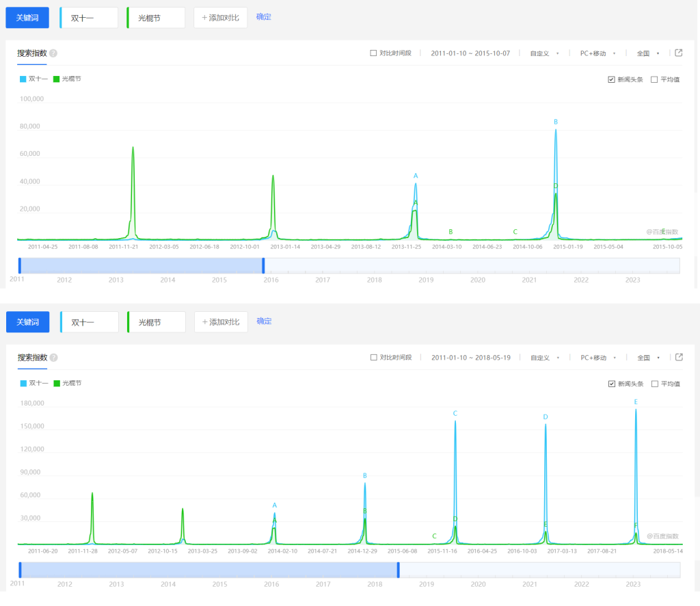Click the 180,000 value on the lower y-axis

coord(32,404)
